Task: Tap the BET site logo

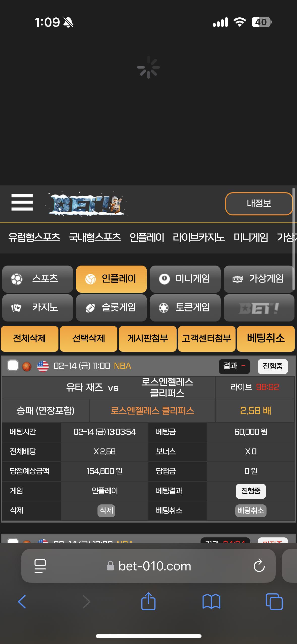Action: click(x=86, y=204)
